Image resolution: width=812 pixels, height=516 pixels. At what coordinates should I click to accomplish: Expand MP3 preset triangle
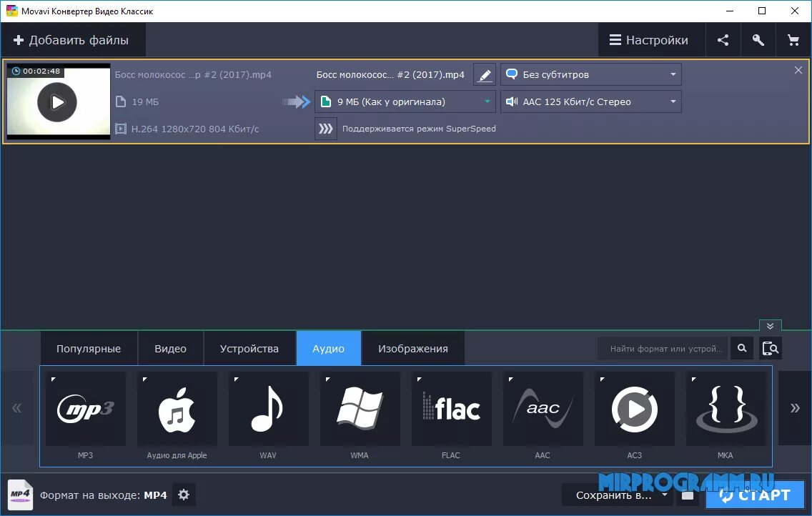pyautogui.click(x=54, y=379)
